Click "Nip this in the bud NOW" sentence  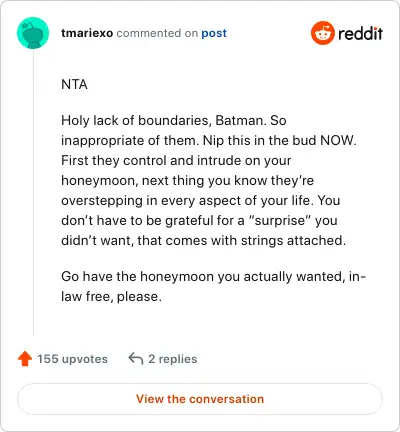(x=279, y=140)
